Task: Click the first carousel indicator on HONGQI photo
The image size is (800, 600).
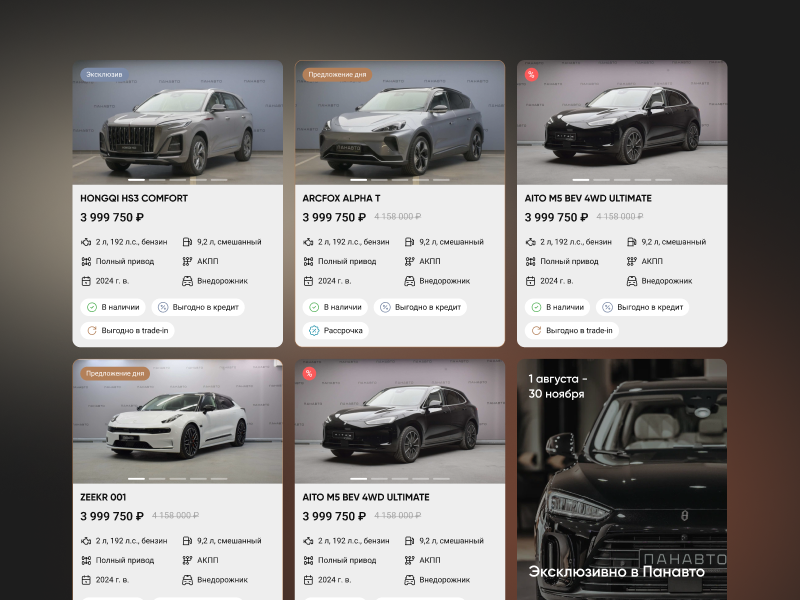Action: pyautogui.click(x=136, y=180)
